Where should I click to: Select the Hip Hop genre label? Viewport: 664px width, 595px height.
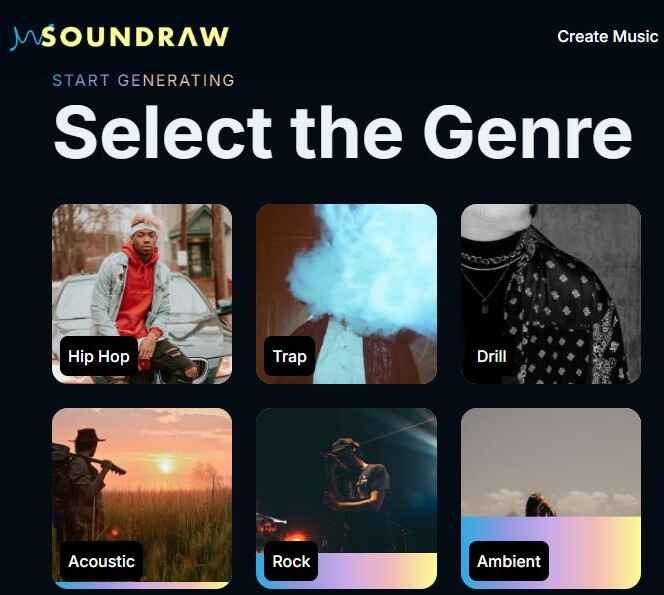click(x=99, y=357)
